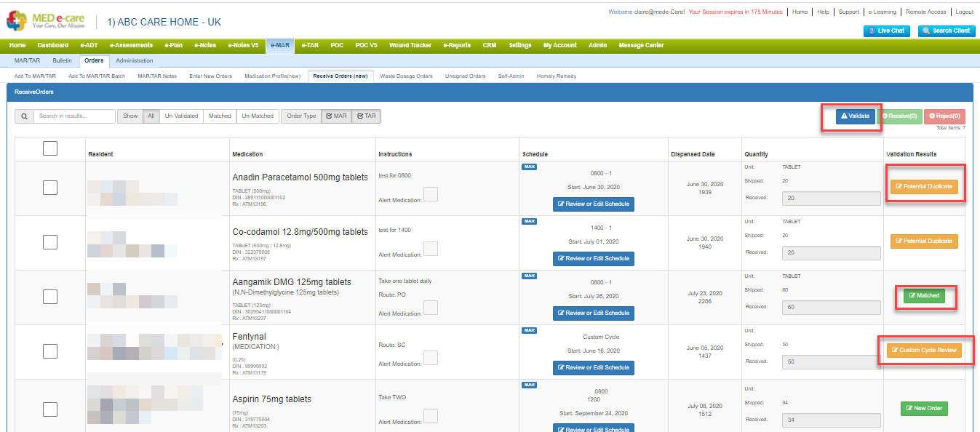This screenshot has width=980, height=432.
Task: Click the MED e-care logo
Action: point(47,20)
